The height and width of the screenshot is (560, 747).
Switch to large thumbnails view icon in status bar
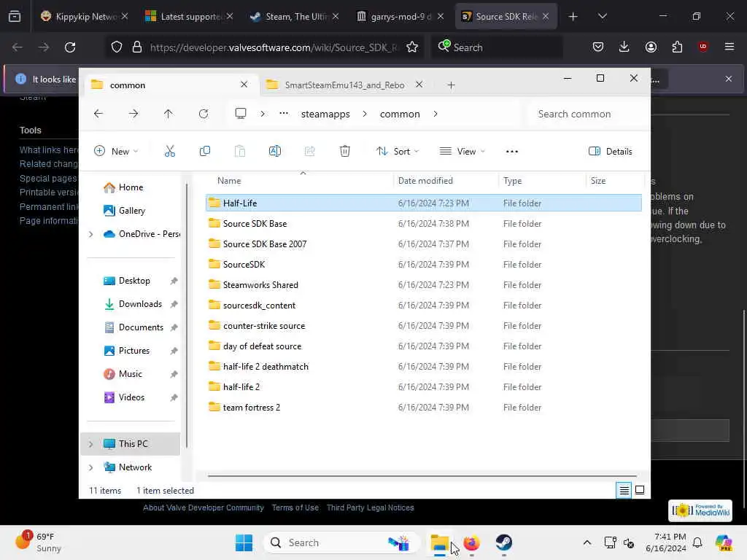[640, 490]
